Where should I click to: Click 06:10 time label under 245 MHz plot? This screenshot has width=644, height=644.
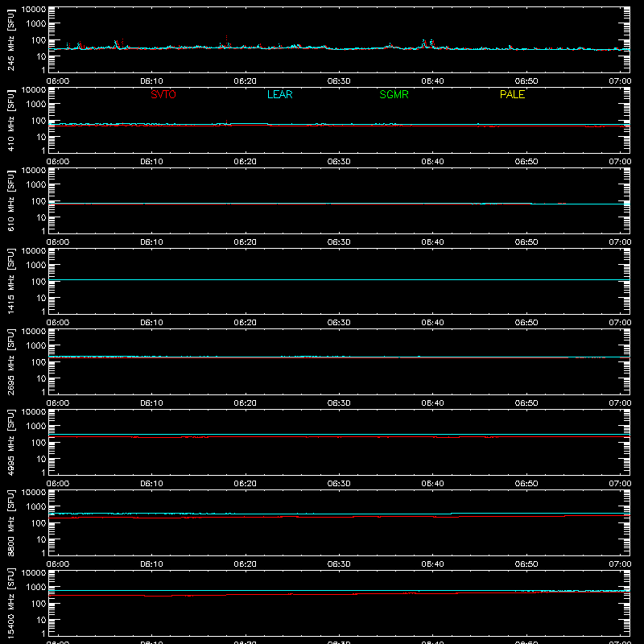pyautogui.click(x=151, y=81)
